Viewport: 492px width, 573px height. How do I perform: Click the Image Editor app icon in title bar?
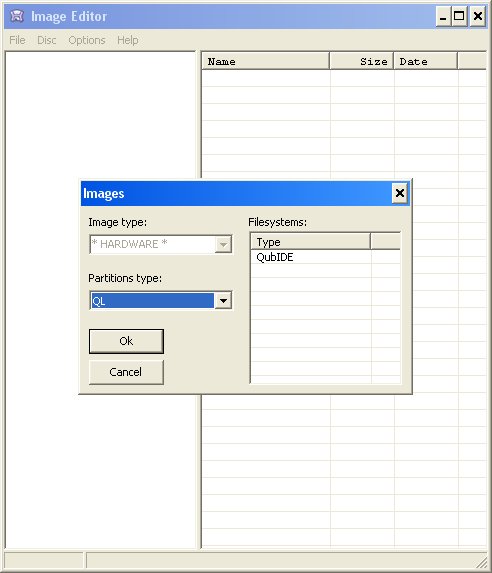coord(17,16)
